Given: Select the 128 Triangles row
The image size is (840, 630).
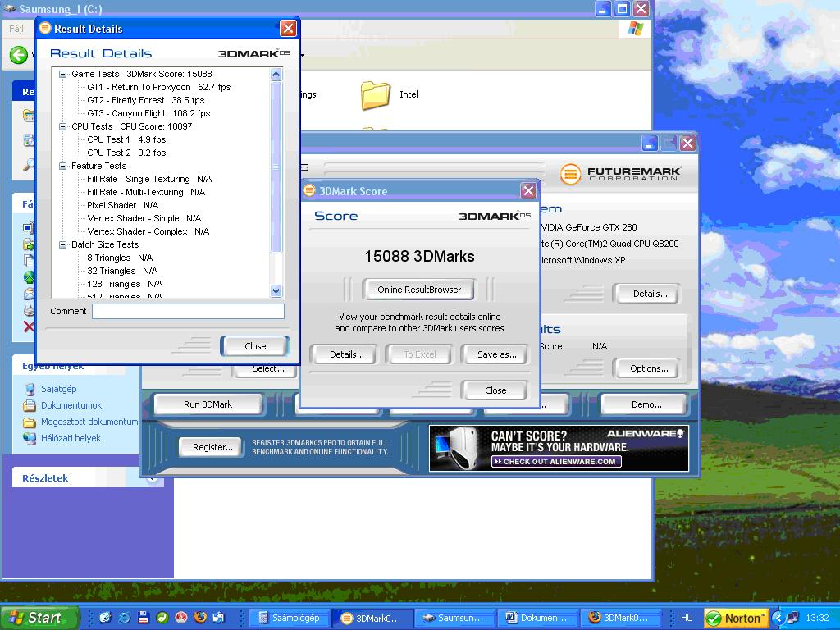Looking at the screenshot, I should coord(125,284).
